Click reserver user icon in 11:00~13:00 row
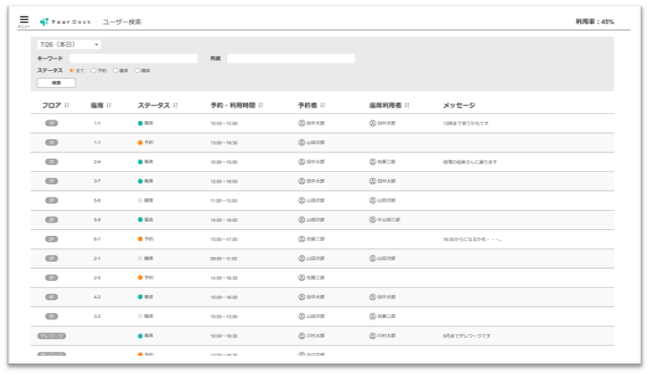650x375 pixels. [x=302, y=200]
